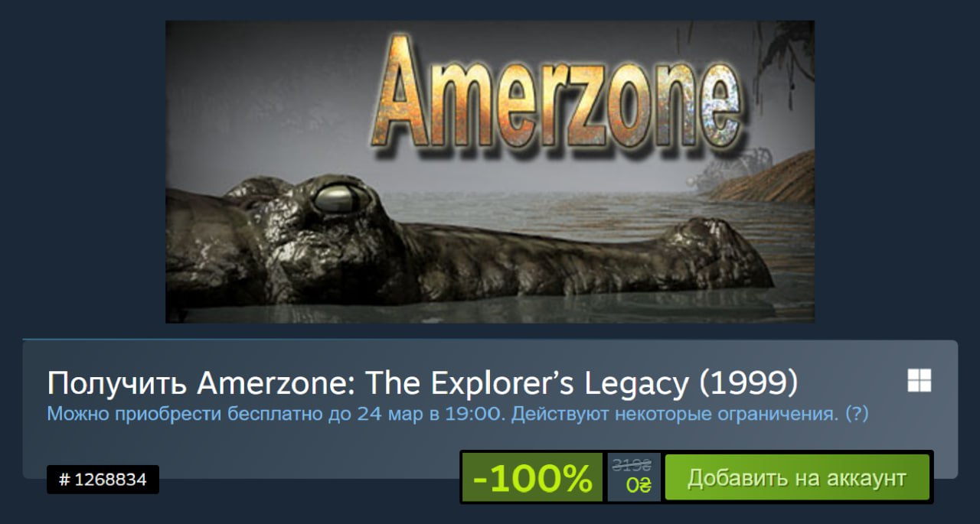Click the Действуют некоторые ограничения text

[x=675, y=414]
